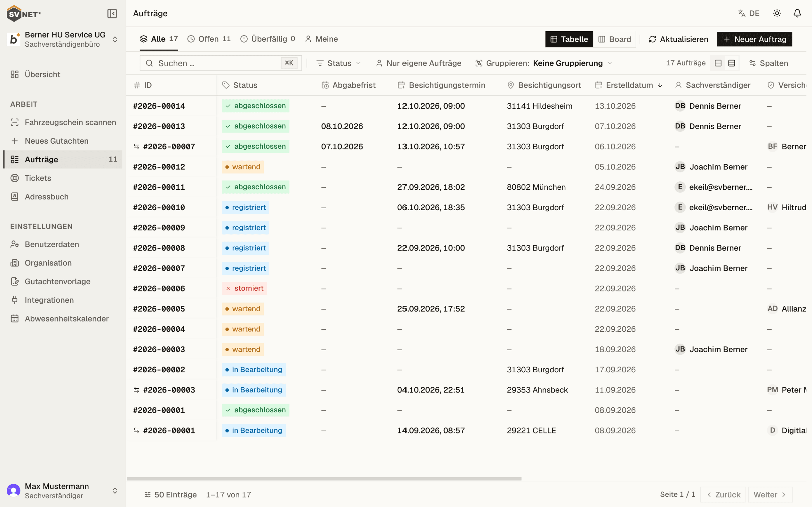Open Gruppieren: Keine Gruppierung dropdown
This screenshot has height=507, width=812.
click(544, 63)
